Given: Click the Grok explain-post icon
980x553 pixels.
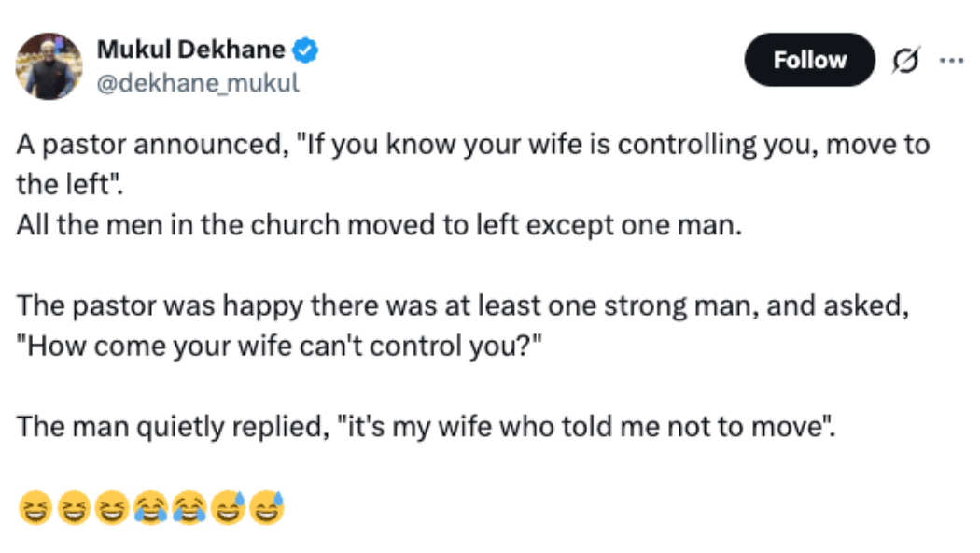Looking at the screenshot, I should (x=903, y=61).
